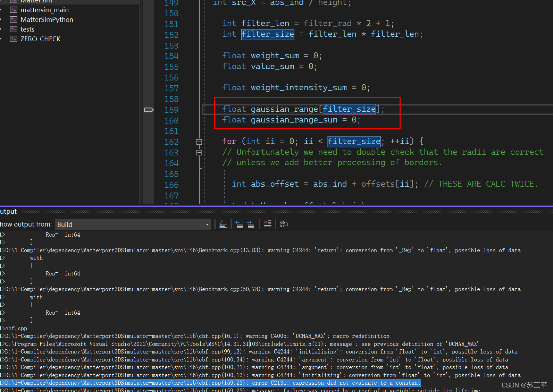Image resolution: width=553 pixels, height=392 pixels.
Task: Click the offsets[ii] expression on line 166
Action: [x=387, y=184]
